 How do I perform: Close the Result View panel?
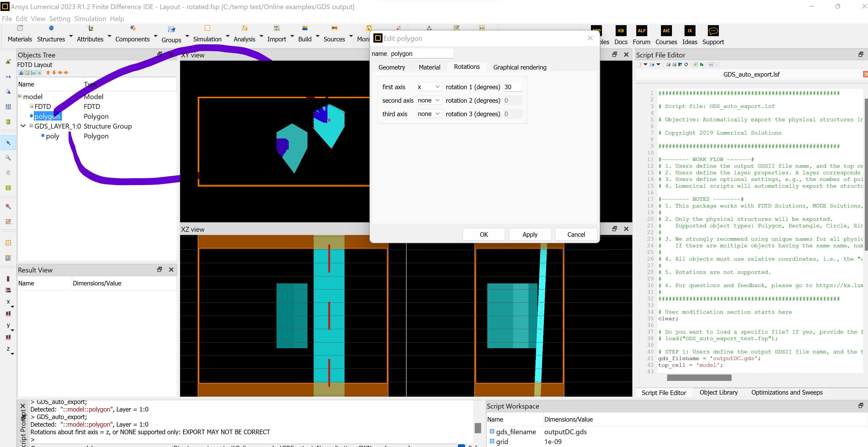171,269
